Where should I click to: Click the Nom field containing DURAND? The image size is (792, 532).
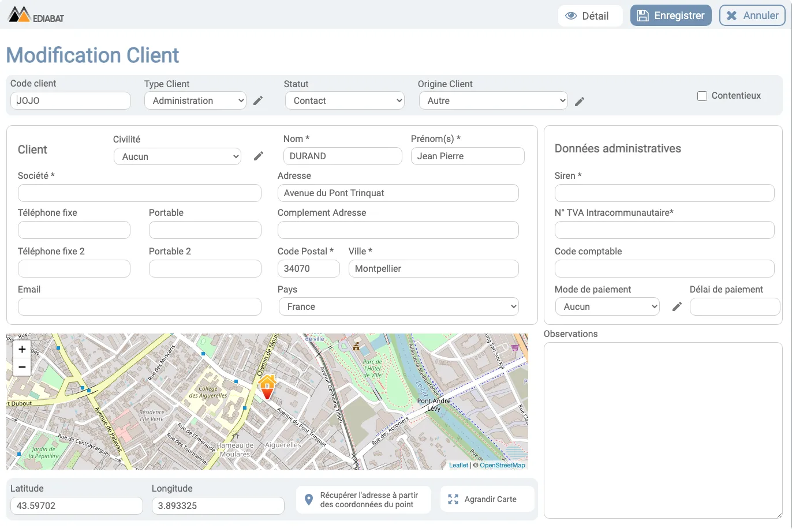coord(343,156)
